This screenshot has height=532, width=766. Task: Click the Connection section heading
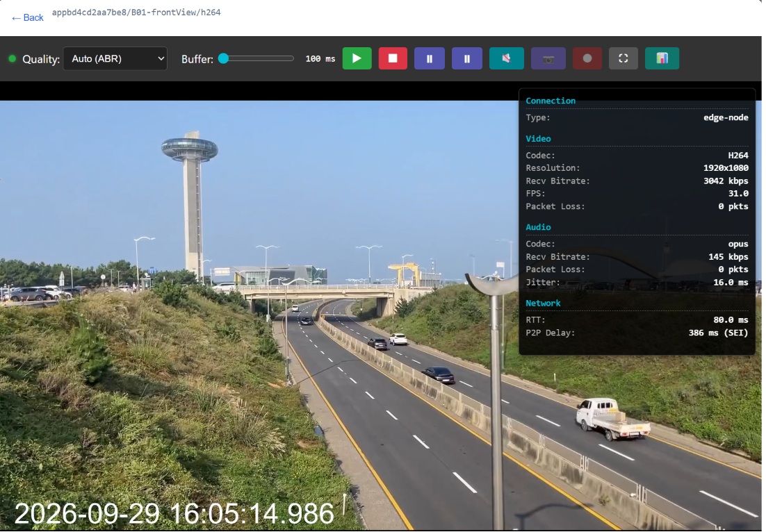pyautogui.click(x=551, y=101)
